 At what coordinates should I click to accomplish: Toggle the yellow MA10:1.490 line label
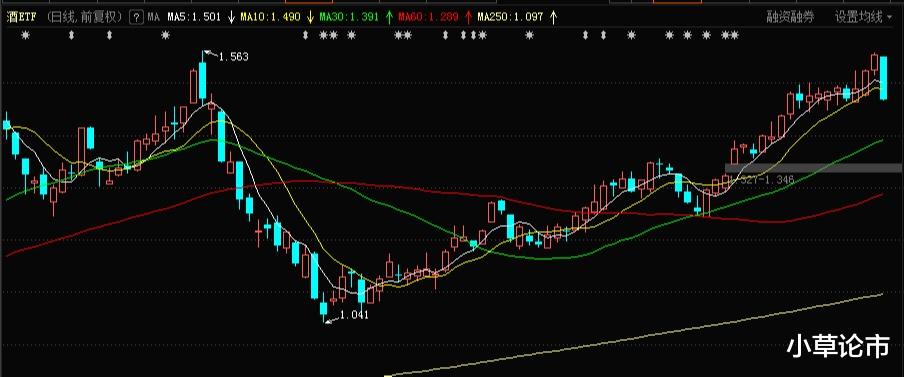coord(270,17)
